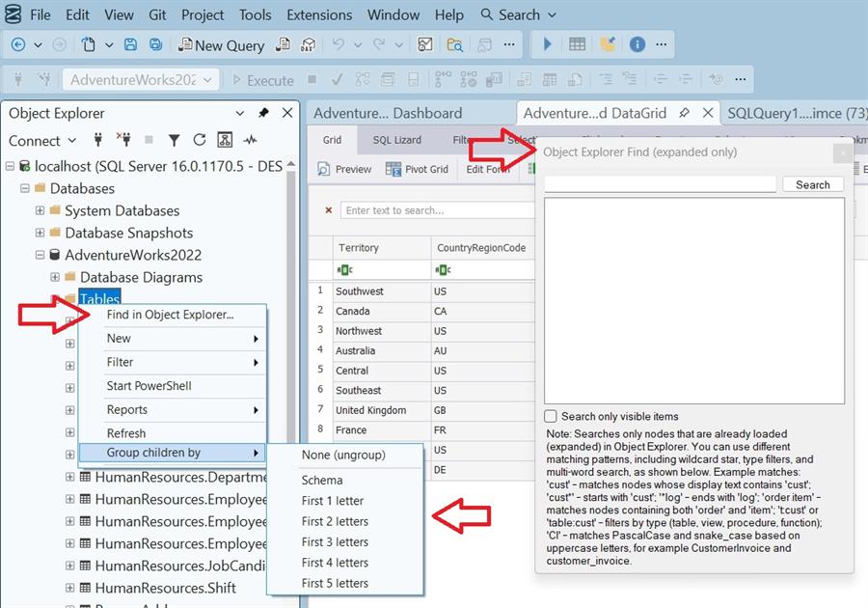Open the Object Explorer window position dropdown arrow
This screenshot has height=608, width=868.
coord(240,113)
